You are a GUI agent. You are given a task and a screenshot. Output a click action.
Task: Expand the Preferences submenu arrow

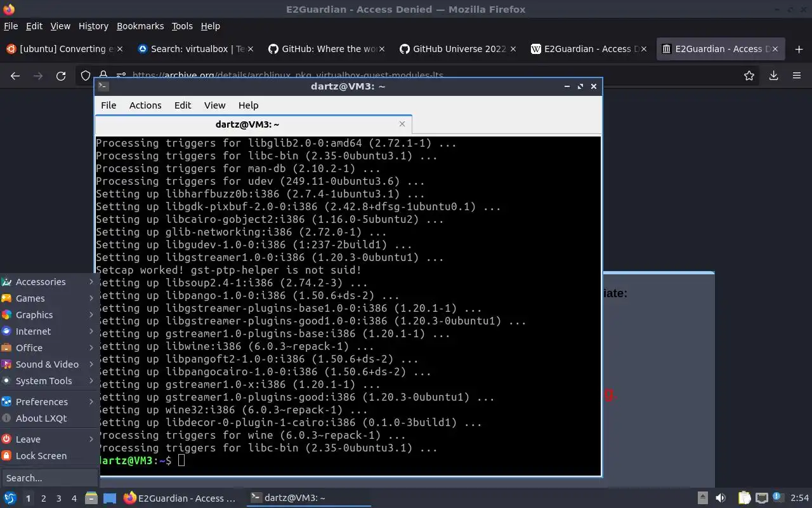(x=91, y=402)
